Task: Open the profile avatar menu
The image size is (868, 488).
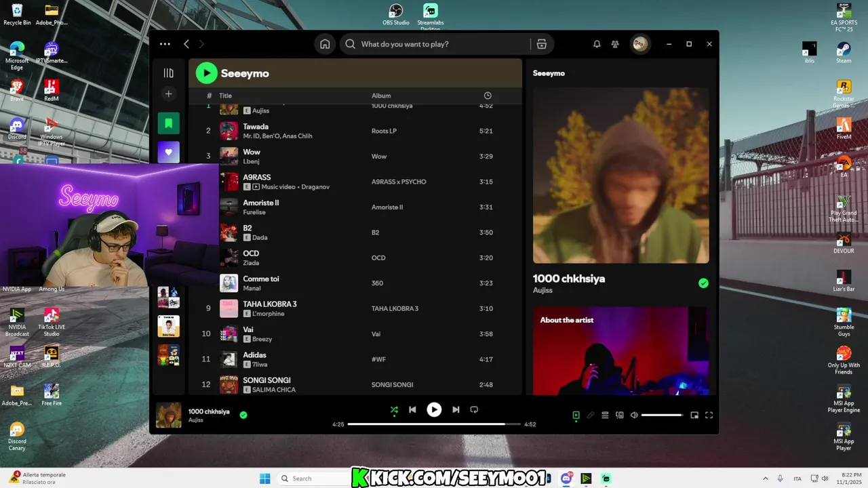Action: pyautogui.click(x=639, y=44)
